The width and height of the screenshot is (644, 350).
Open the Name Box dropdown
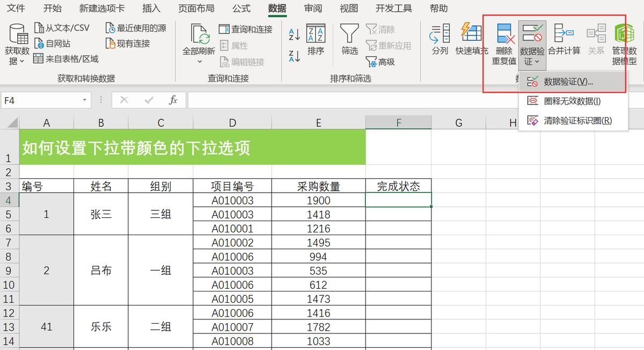(84, 100)
